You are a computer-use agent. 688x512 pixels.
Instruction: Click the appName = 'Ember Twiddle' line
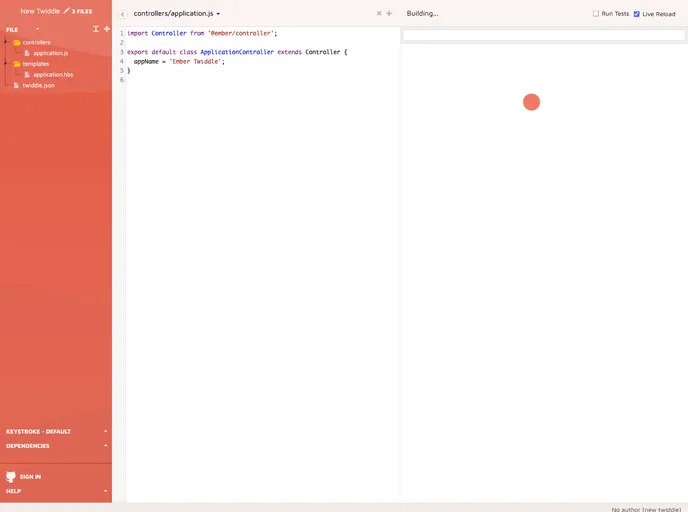point(179,61)
